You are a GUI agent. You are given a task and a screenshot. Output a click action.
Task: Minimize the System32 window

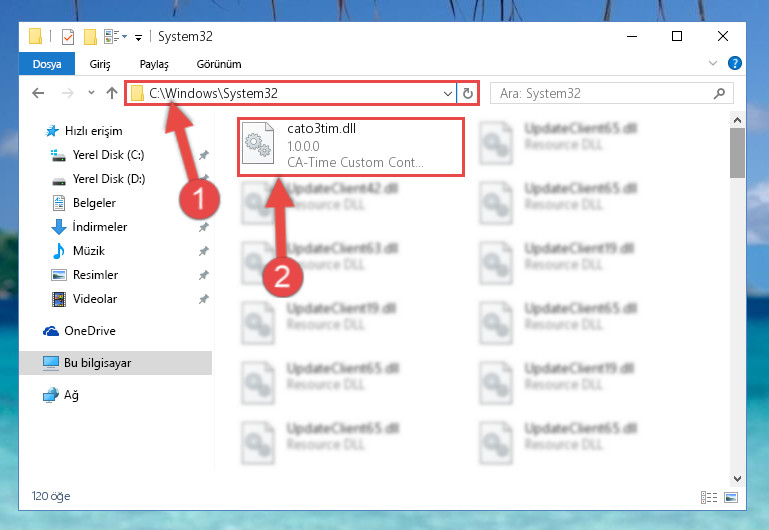(632, 36)
